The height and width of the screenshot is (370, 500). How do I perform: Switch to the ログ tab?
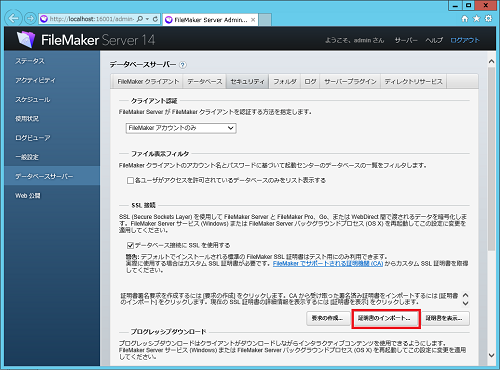(310, 82)
